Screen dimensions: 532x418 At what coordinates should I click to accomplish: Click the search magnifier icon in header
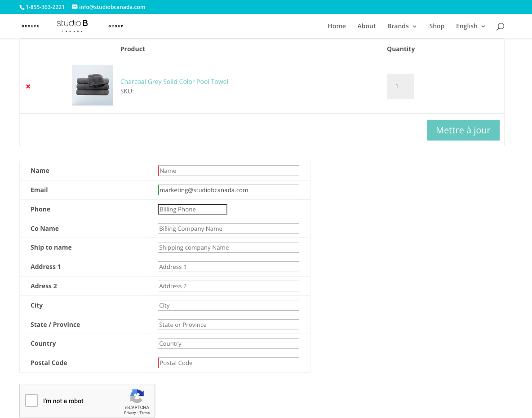pyautogui.click(x=500, y=26)
